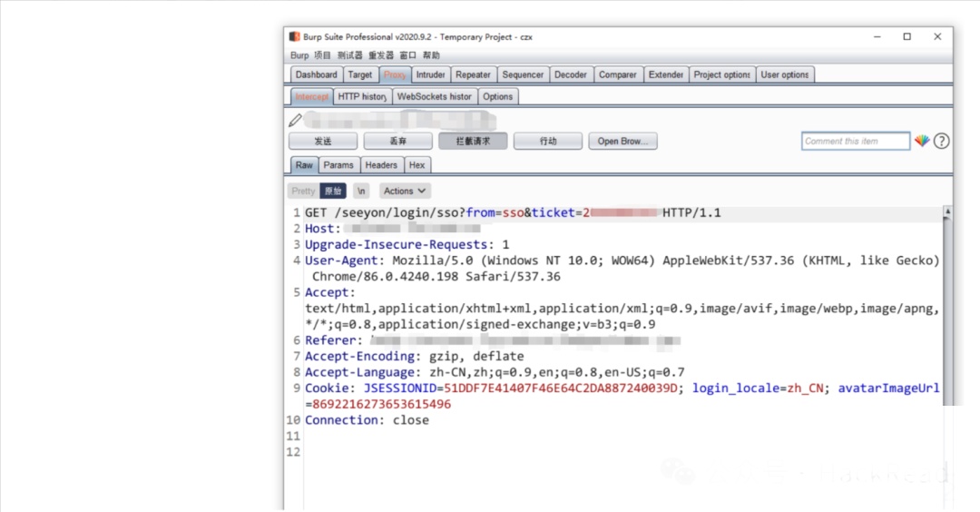
Task: Click the 丢弃 drop button
Action: tap(398, 142)
